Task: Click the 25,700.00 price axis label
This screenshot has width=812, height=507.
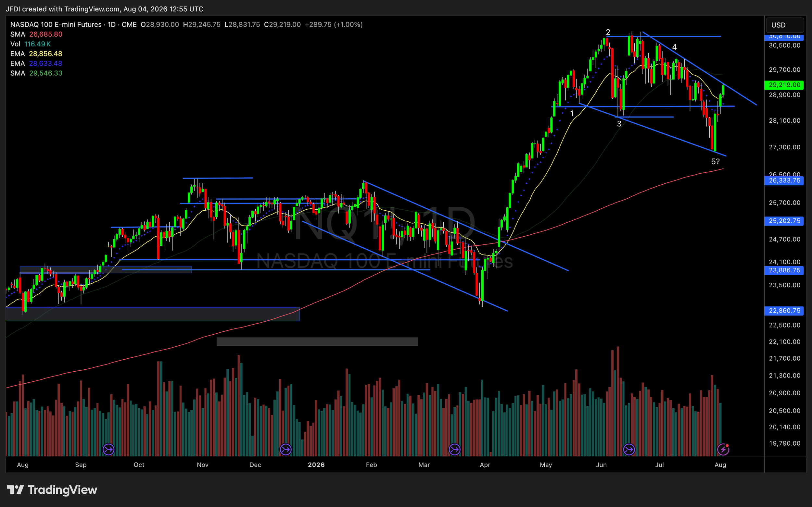Action: [784, 203]
